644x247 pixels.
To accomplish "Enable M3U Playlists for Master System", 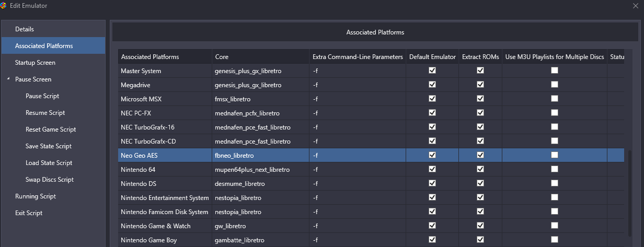I will click(x=555, y=70).
